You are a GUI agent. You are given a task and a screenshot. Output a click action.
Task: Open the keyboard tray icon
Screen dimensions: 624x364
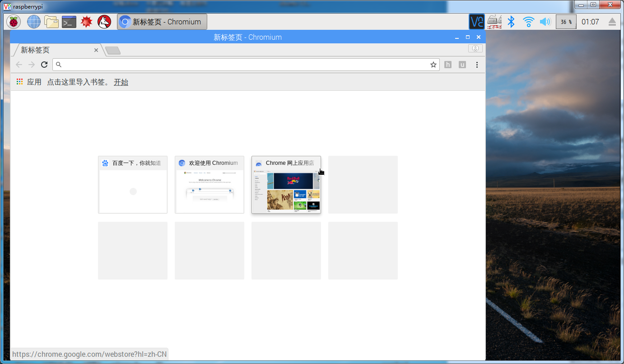pos(494,22)
